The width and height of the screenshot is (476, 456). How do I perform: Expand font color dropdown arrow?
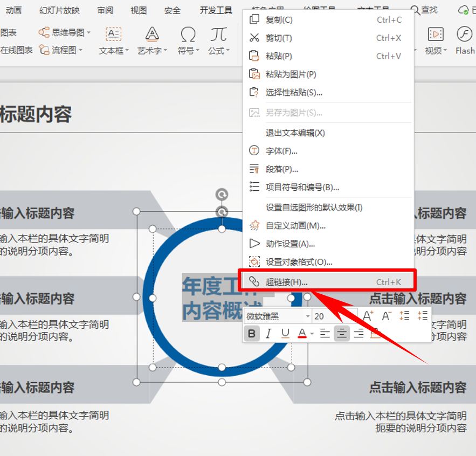coord(312,334)
